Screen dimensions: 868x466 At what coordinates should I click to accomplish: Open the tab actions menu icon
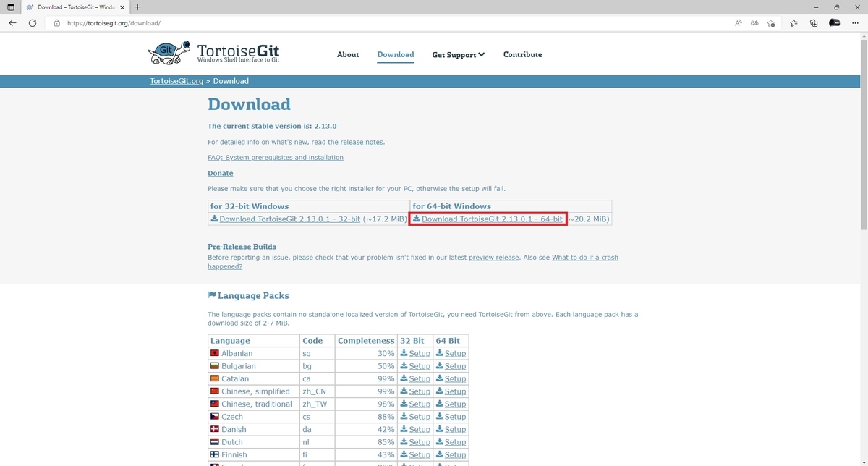(10, 7)
